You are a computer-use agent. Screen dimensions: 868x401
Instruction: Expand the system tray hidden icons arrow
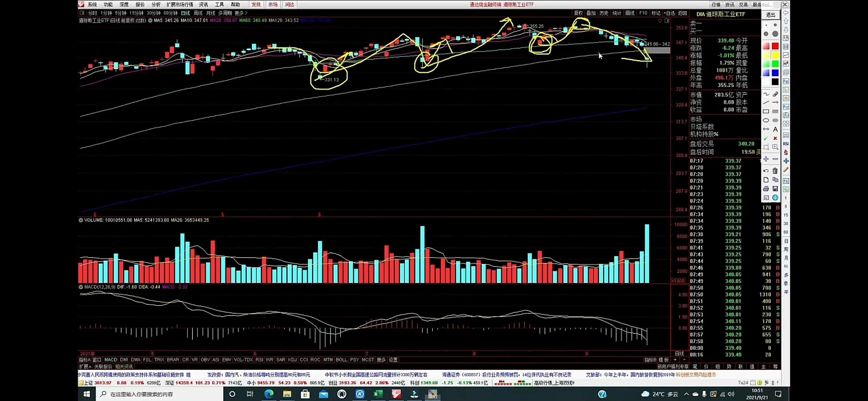click(686, 394)
